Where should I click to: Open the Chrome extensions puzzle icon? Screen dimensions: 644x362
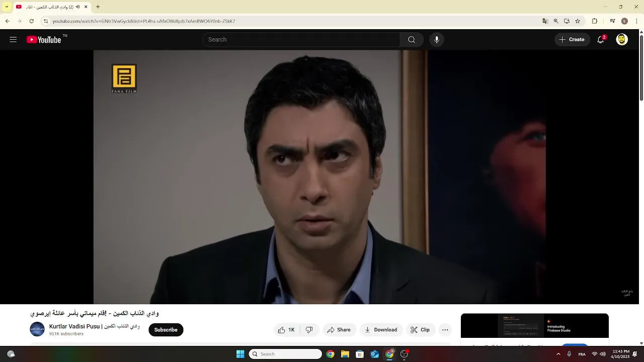click(594, 21)
